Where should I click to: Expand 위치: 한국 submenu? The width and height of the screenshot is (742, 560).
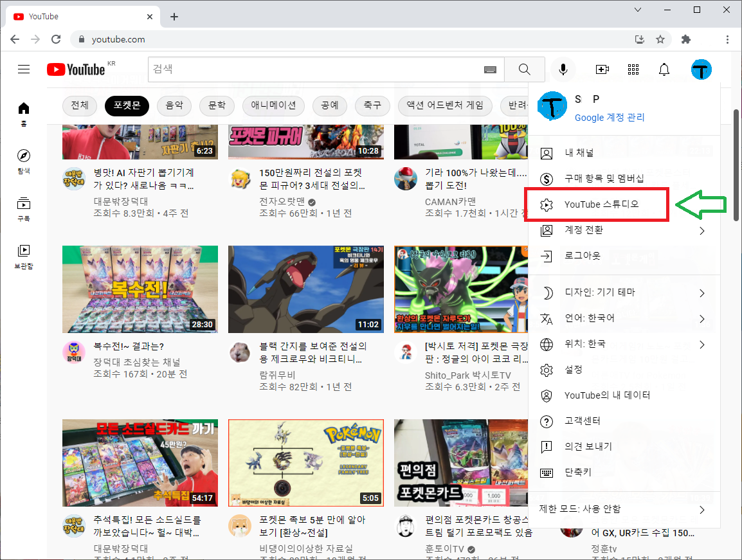(624, 344)
